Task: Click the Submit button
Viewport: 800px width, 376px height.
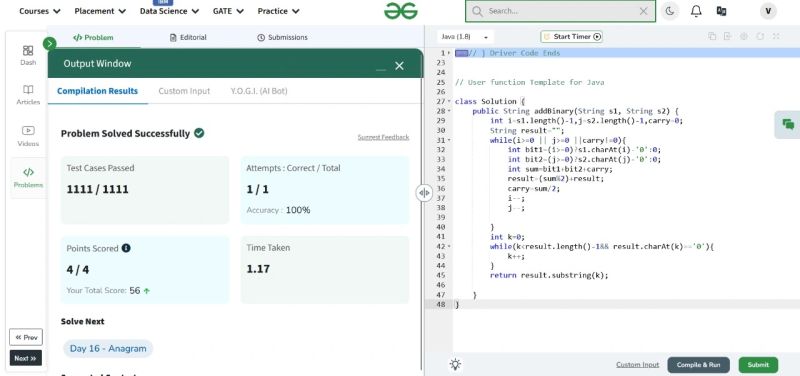Action: pyautogui.click(x=758, y=365)
